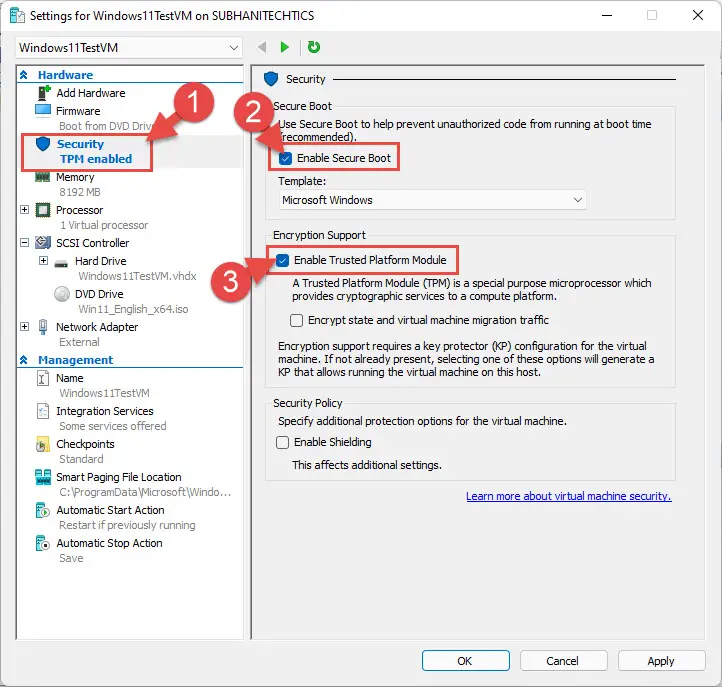The height and width of the screenshot is (687, 722).
Task: Open Firmware settings via its monitor icon
Action: click(43, 111)
